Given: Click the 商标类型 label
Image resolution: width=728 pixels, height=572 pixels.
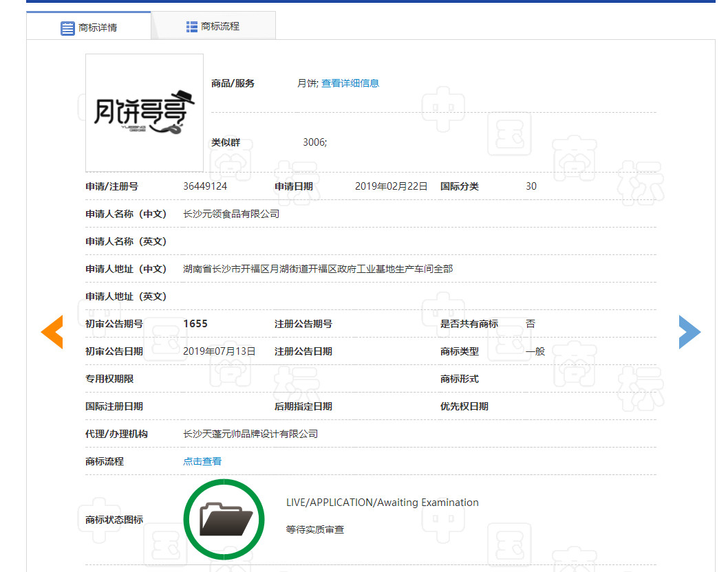Looking at the screenshot, I should click(x=459, y=351).
